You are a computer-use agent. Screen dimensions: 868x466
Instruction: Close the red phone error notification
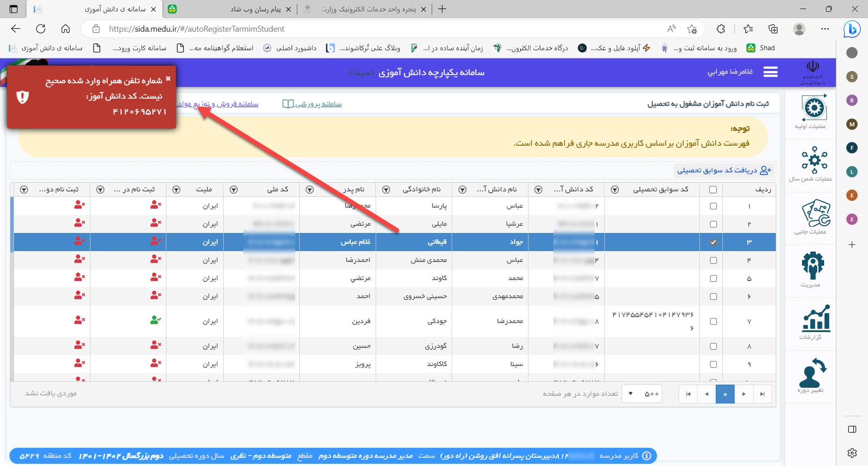(x=168, y=79)
